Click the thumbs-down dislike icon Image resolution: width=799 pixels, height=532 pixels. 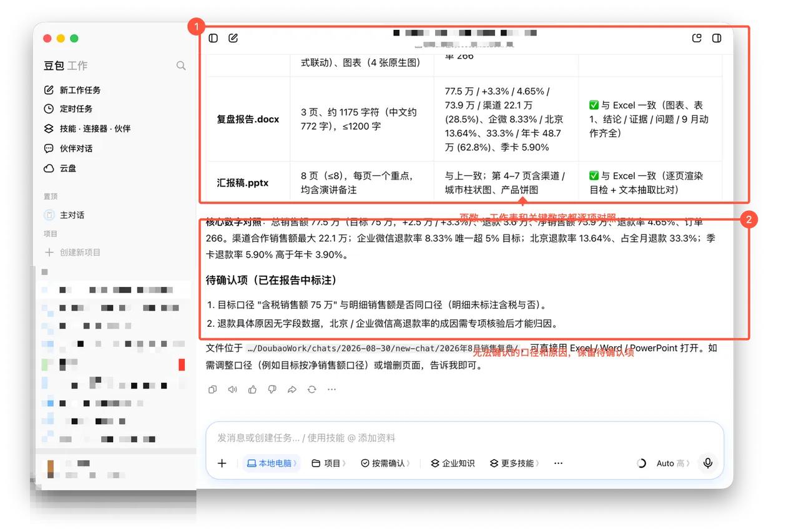[x=272, y=389]
